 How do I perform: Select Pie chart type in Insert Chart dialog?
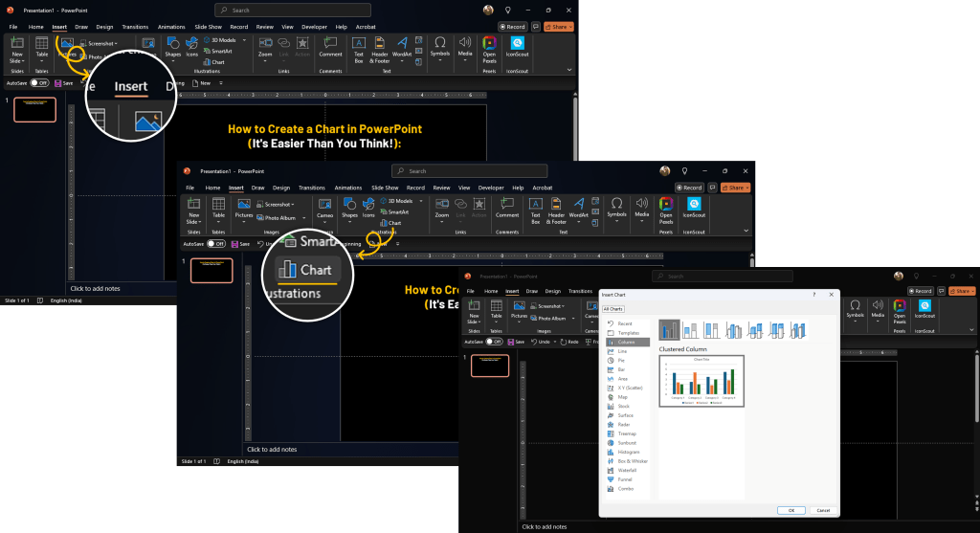(622, 360)
